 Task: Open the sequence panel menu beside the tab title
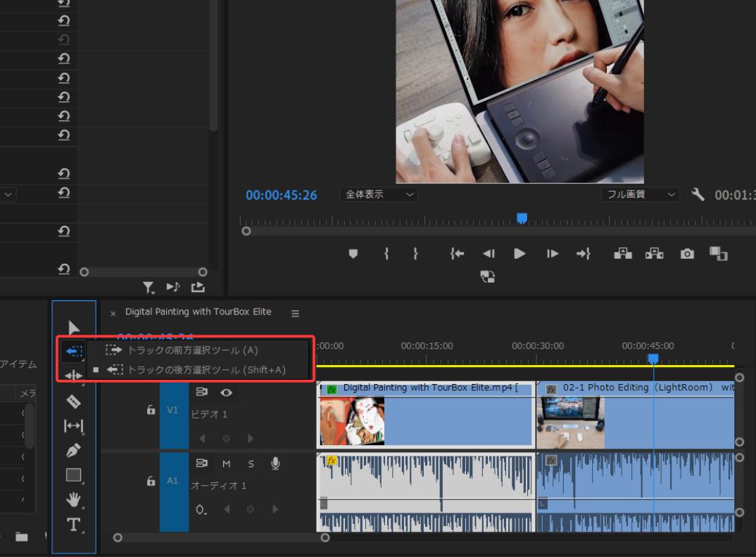click(x=295, y=314)
